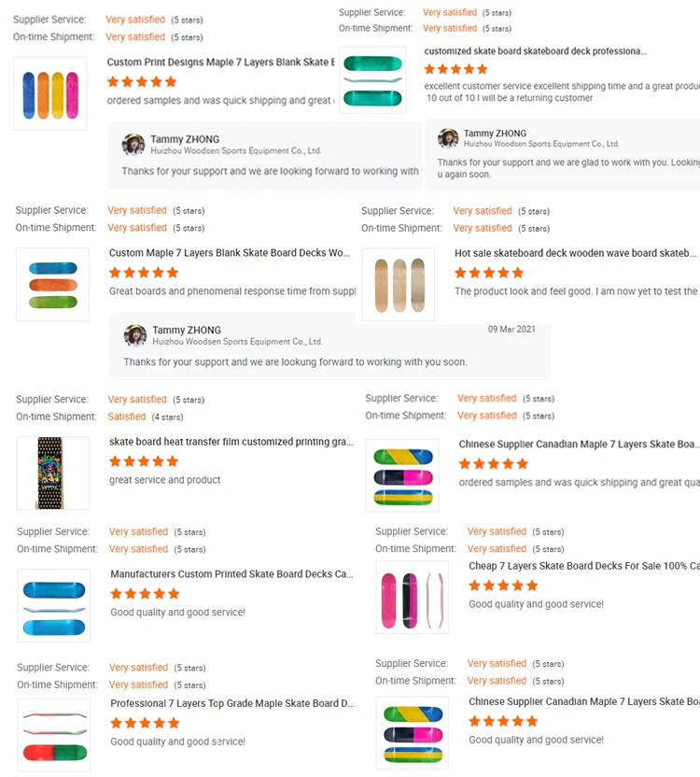Click Tammy Zhong's avatar beside the 09 Mar 2021 reply
Screen dimensions: 700x777
(135, 335)
